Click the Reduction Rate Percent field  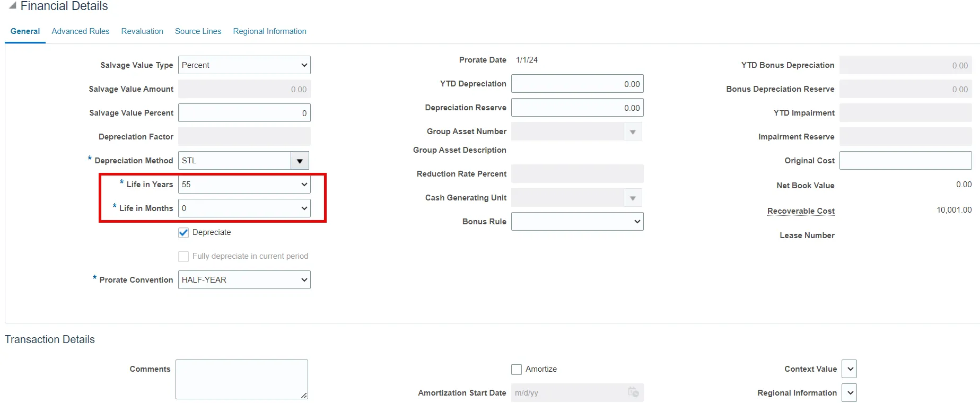pyautogui.click(x=577, y=174)
